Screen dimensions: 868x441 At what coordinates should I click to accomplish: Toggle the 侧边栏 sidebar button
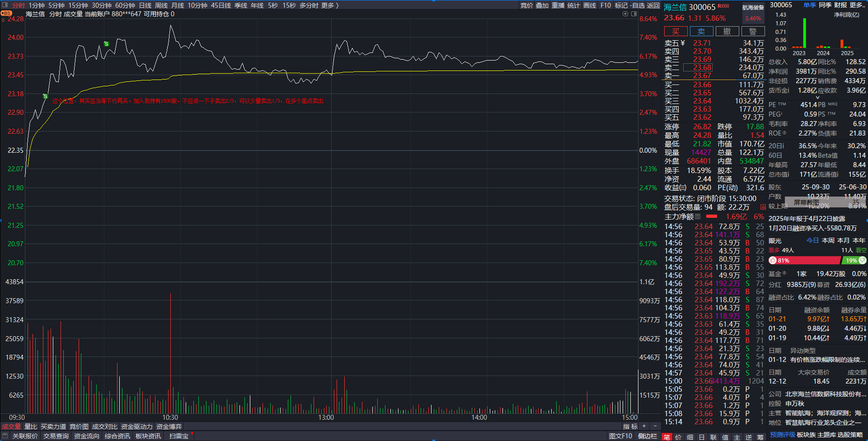647,436
